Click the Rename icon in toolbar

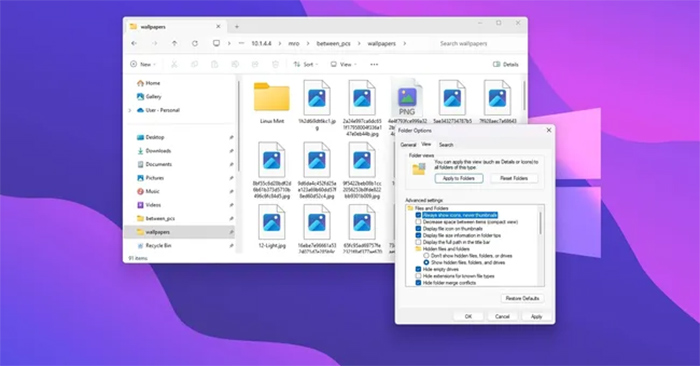[x=235, y=64]
